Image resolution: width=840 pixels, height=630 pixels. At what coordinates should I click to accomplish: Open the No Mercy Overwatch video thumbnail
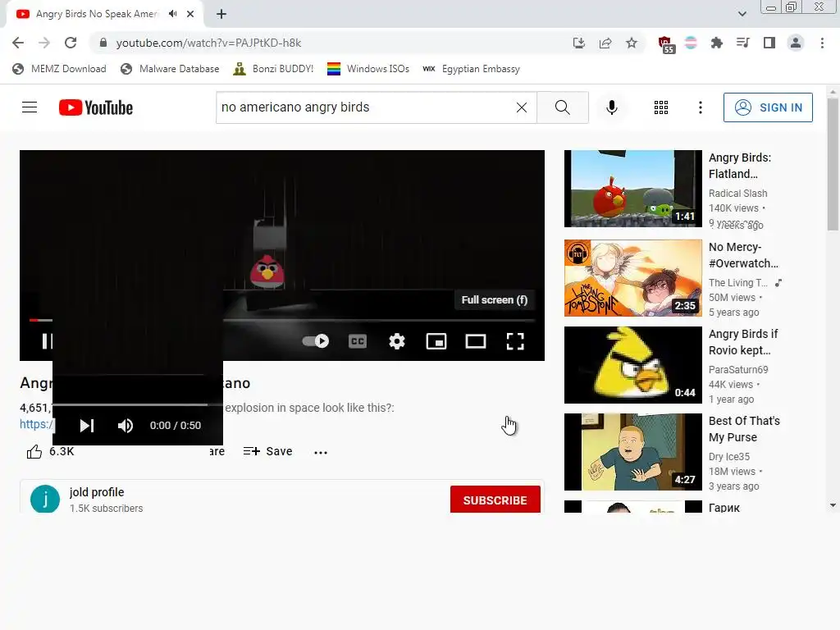[632, 278]
